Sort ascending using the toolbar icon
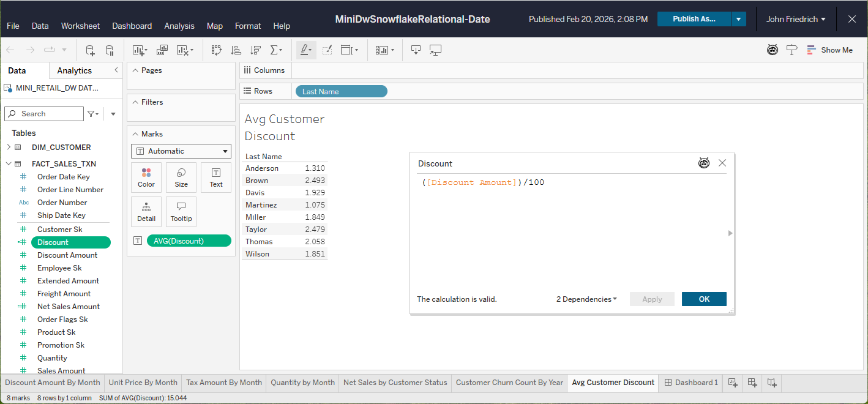Screen dimensions: 868x404 click(x=236, y=50)
